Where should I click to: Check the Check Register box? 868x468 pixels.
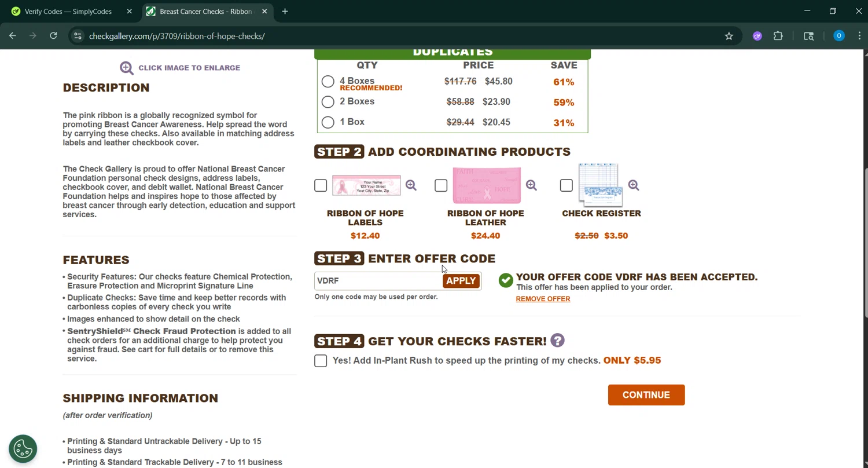(x=567, y=185)
